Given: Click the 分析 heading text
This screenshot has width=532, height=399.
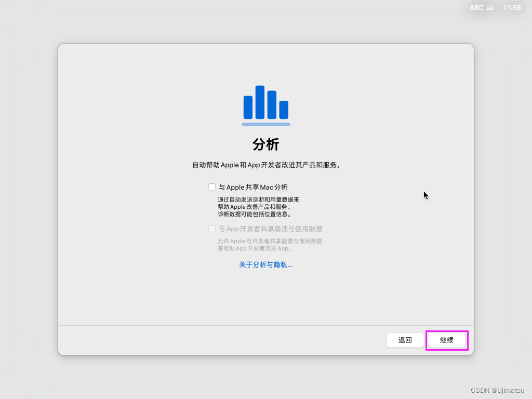Looking at the screenshot, I should click(x=265, y=144).
